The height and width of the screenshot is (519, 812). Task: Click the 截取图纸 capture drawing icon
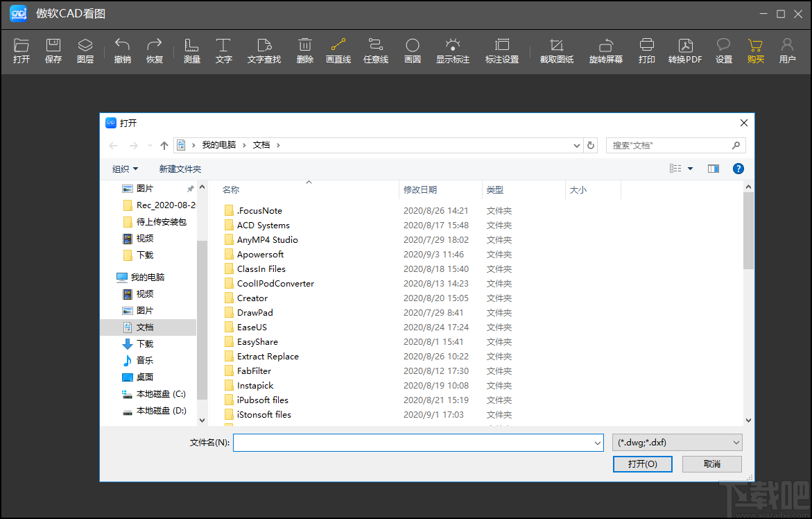[556, 50]
